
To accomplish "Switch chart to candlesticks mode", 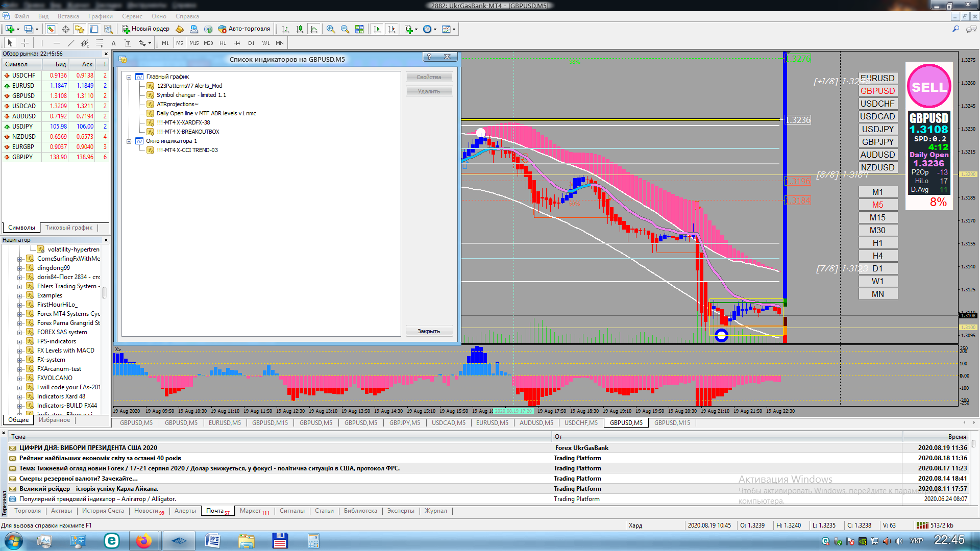I will [x=300, y=29].
